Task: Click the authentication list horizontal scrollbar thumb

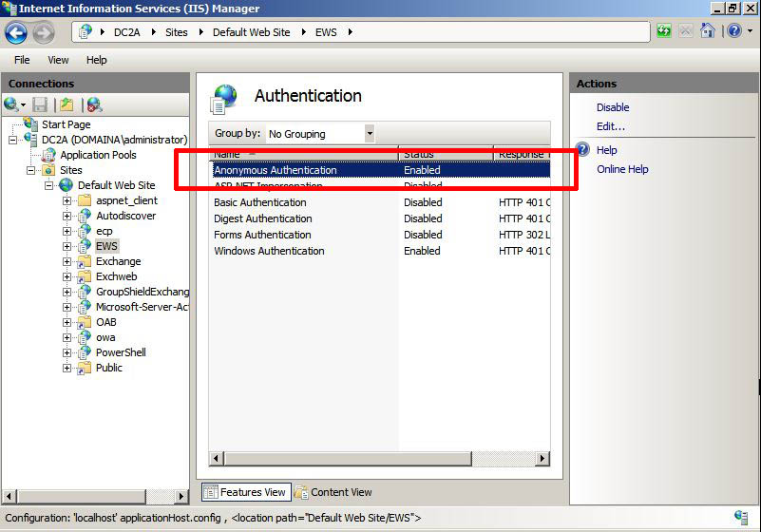Action: [348, 458]
